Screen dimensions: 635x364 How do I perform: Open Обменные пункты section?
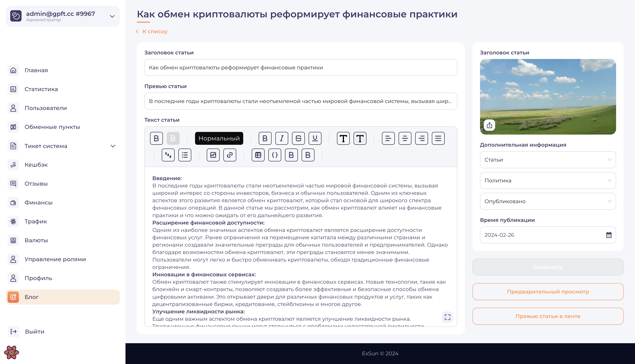[63, 127]
